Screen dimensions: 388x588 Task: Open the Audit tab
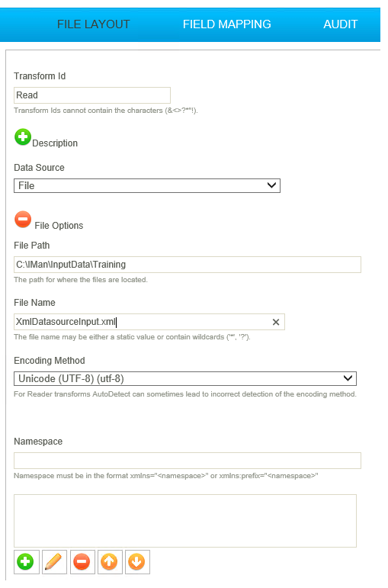[341, 24]
